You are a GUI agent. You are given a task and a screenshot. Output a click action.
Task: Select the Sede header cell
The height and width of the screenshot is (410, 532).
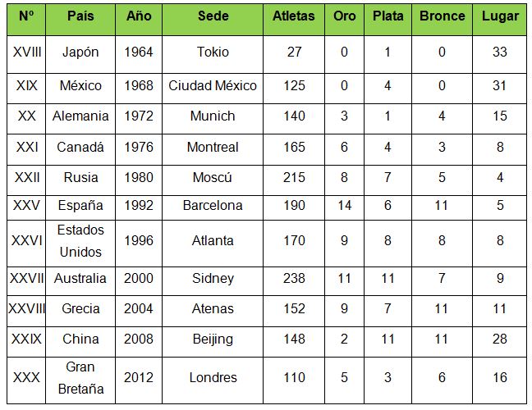point(213,20)
